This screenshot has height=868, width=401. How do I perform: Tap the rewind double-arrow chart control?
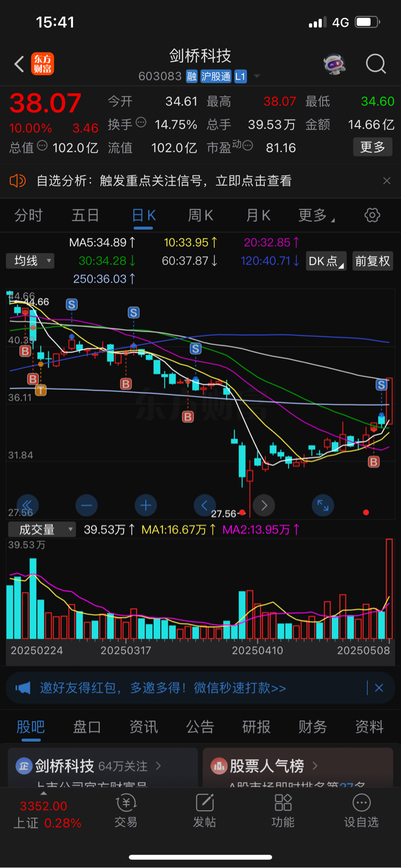(x=27, y=505)
